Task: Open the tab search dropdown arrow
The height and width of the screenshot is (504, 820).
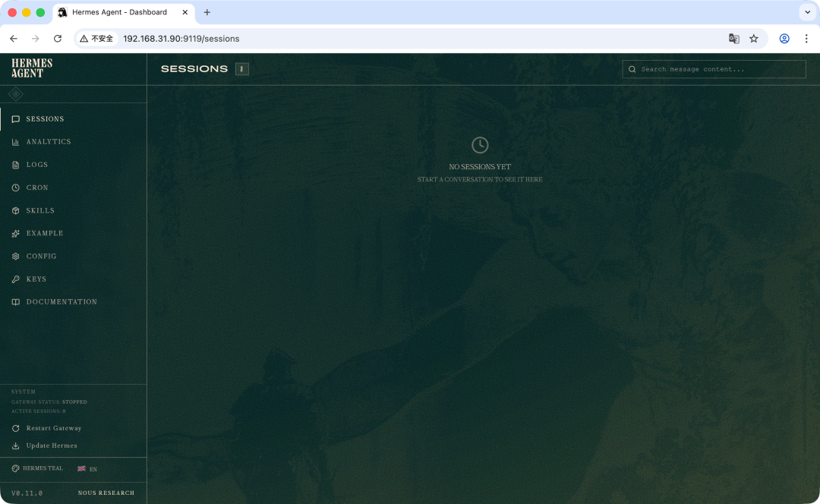Action: [807, 12]
